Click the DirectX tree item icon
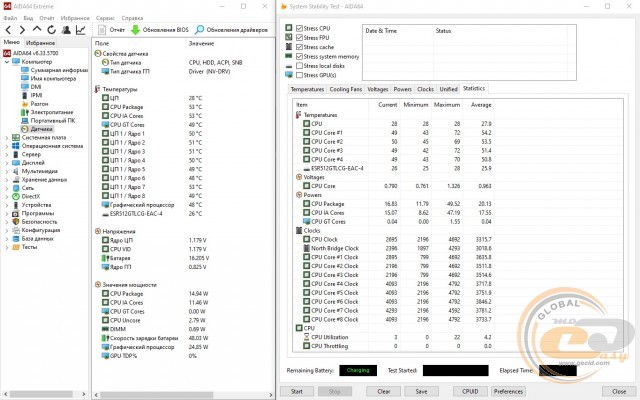 (x=16, y=196)
